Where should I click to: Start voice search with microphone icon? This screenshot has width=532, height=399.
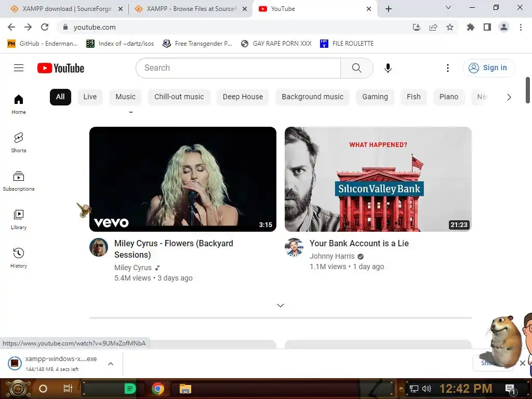pos(388,68)
